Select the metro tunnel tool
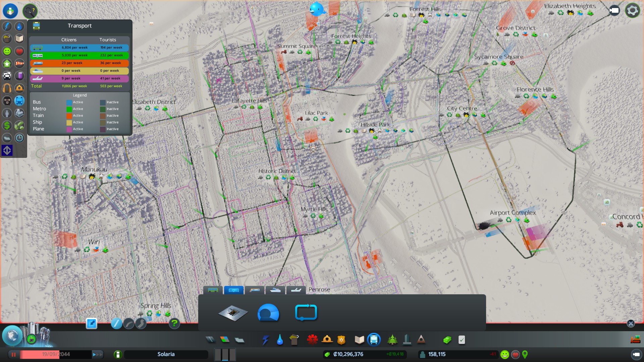This screenshot has height=362, width=644. click(x=268, y=313)
